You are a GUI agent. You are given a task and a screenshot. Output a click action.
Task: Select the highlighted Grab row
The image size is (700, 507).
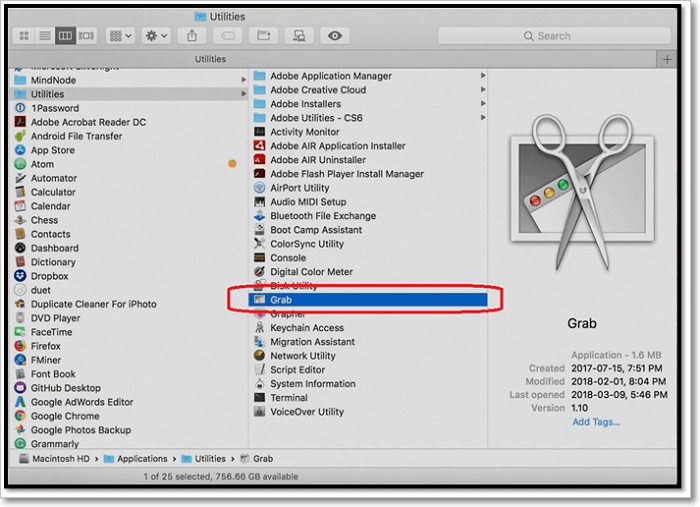tap(368, 300)
